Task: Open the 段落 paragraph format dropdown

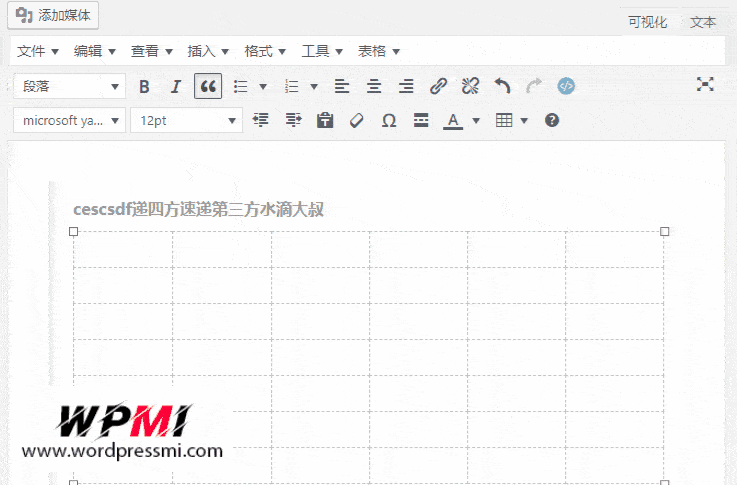Action: tap(69, 87)
